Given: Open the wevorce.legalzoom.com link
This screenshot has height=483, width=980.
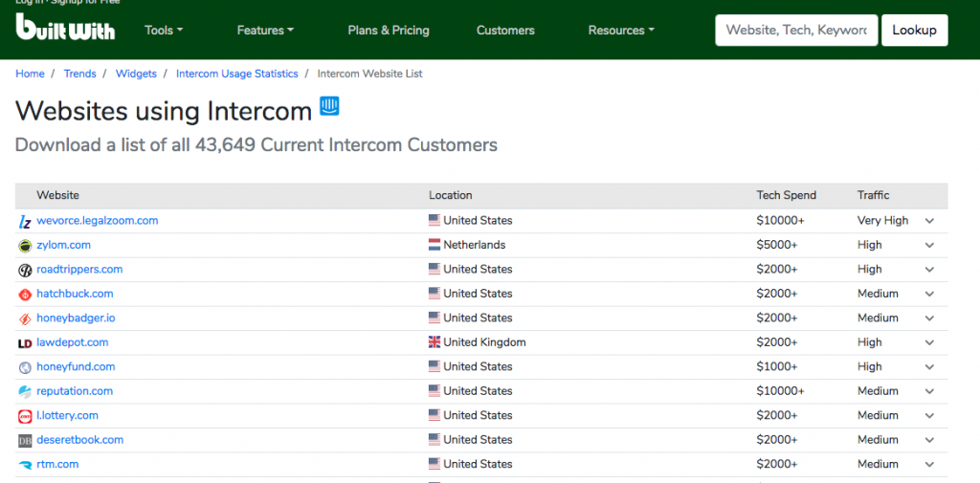Looking at the screenshot, I should click(98, 221).
